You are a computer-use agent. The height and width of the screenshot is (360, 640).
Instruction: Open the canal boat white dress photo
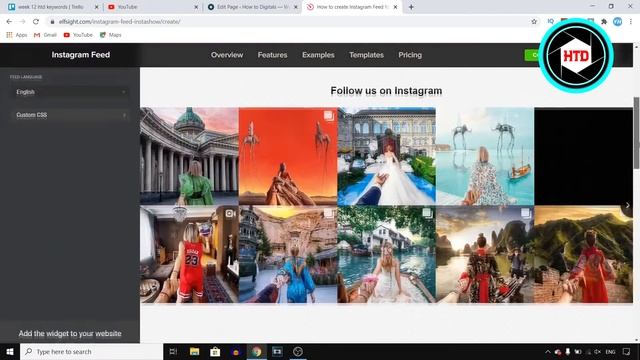[x=387, y=254]
